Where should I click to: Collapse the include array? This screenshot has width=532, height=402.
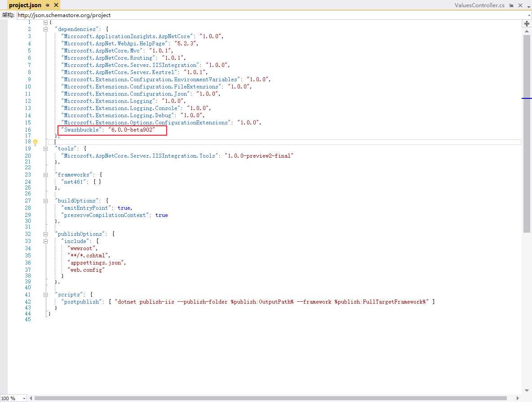pos(45,241)
